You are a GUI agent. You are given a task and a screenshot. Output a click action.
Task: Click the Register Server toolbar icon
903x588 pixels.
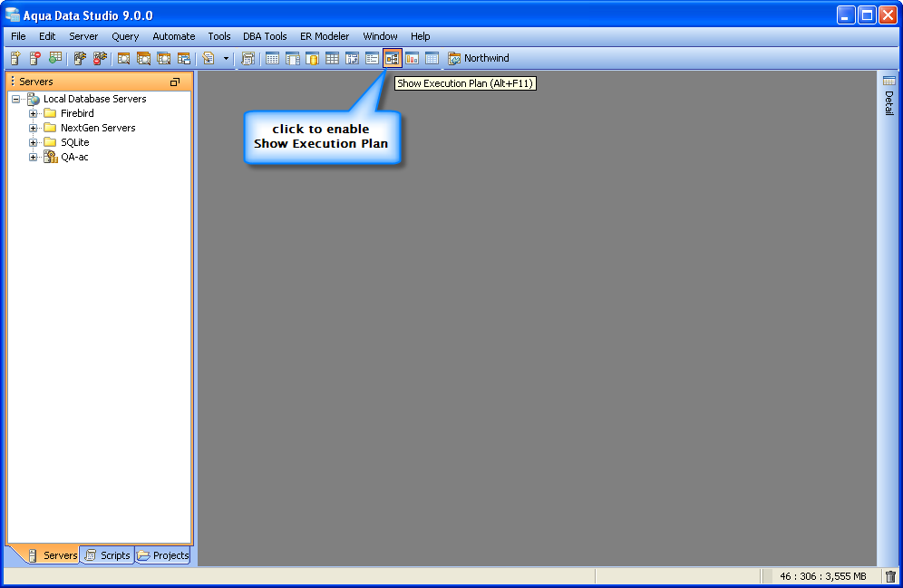pos(15,58)
